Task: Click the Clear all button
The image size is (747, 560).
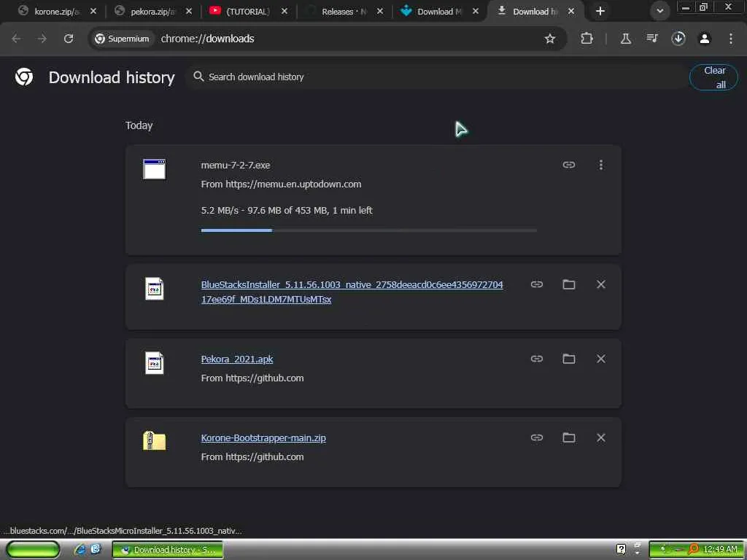Action: 713,77
